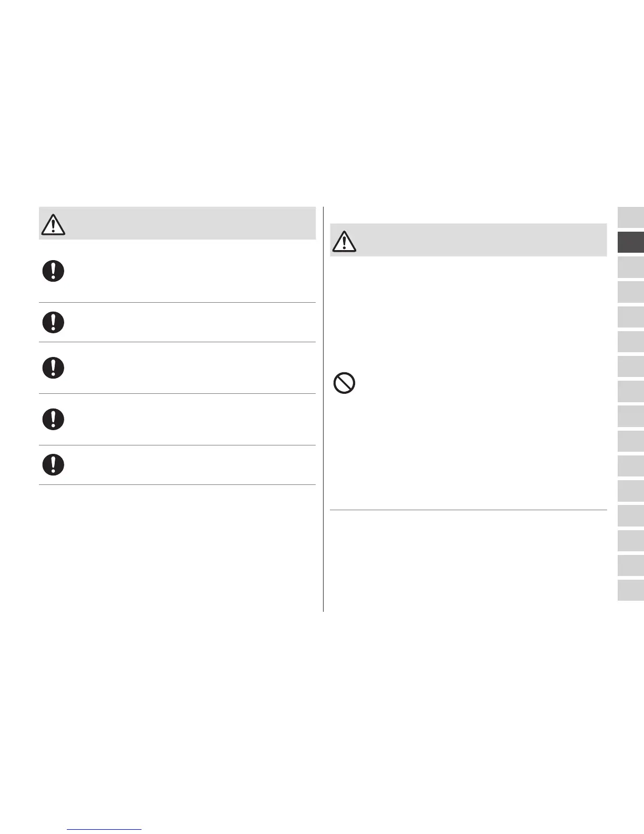Image resolution: width=644 pixels, height=834 pixels.
Task: Click the first exclamation circle icon below left banner
Action: click(53, 271)
